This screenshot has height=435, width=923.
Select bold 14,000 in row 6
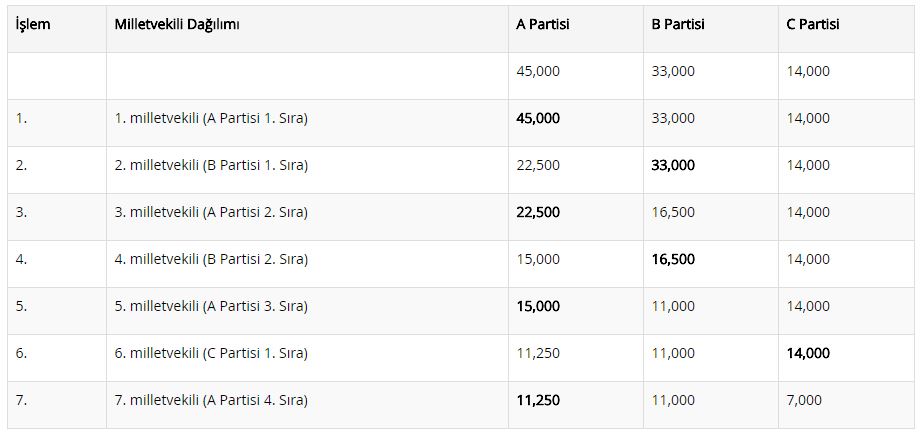pos(808,353)
